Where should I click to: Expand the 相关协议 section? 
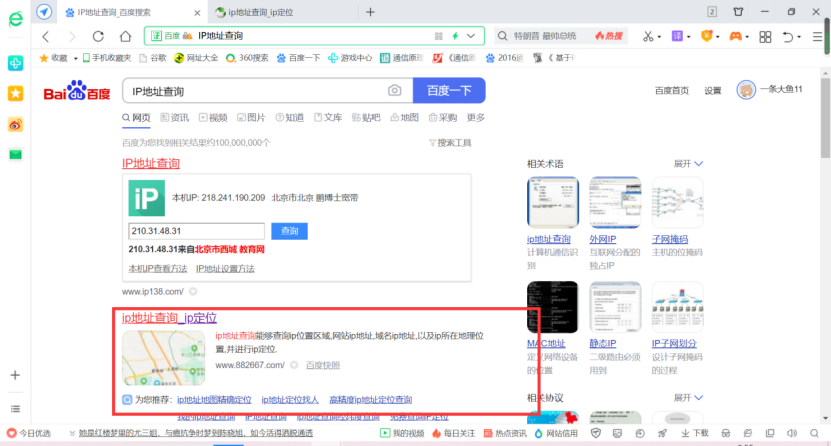688,397
